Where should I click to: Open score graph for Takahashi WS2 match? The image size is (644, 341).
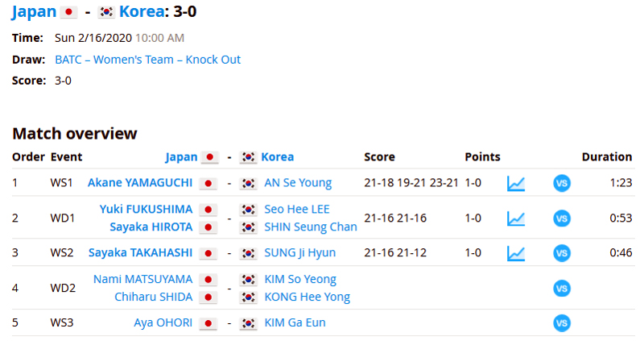click(x=516, y=253)
